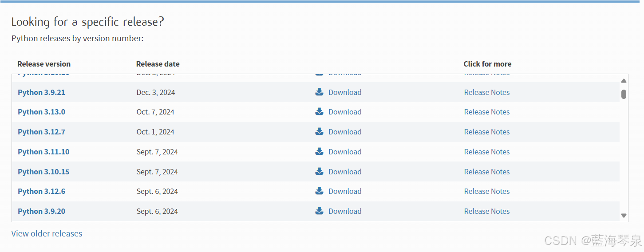
Task: View Release Notes for Python 3.10.15
Action: pos(487,172)
